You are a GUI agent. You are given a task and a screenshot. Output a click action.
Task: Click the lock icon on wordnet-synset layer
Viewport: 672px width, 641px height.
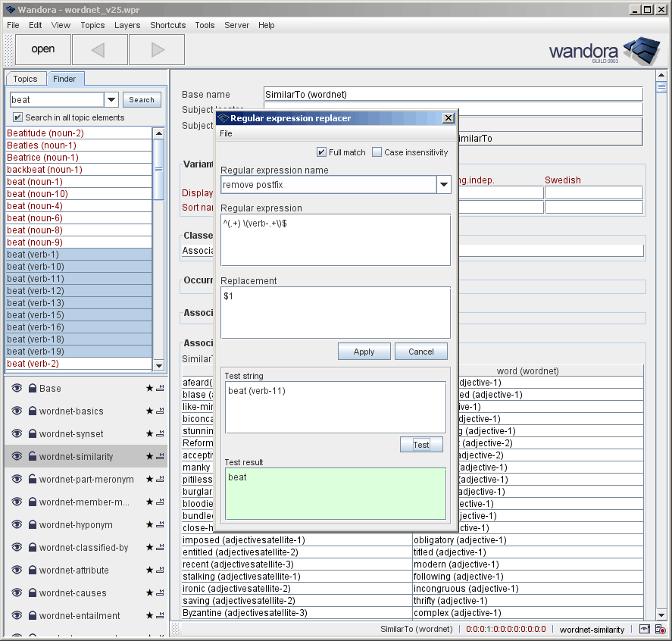[33, 433]
